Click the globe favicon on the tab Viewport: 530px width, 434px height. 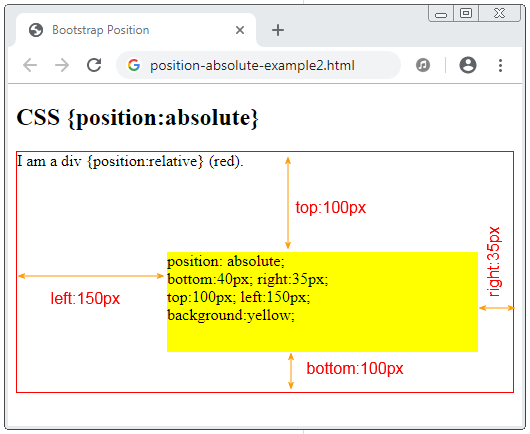coord(36,30)
